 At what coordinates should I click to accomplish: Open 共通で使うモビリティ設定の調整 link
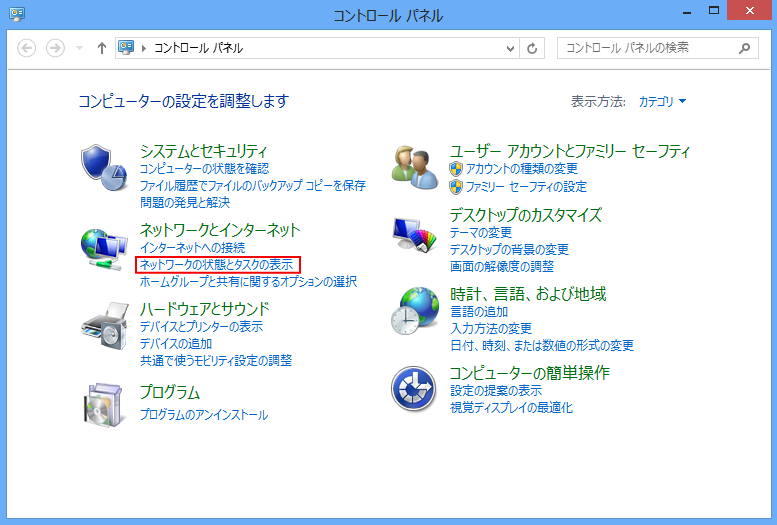pyautogui.click(x=216, y=360)
